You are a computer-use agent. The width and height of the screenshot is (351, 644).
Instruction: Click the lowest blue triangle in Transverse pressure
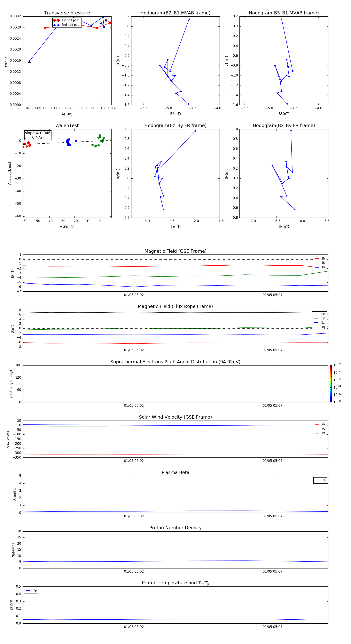click(x=29, y=61)
